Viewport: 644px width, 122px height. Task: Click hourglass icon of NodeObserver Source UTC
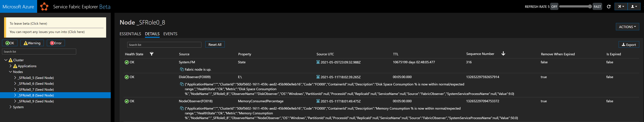[x=318, y=101]
